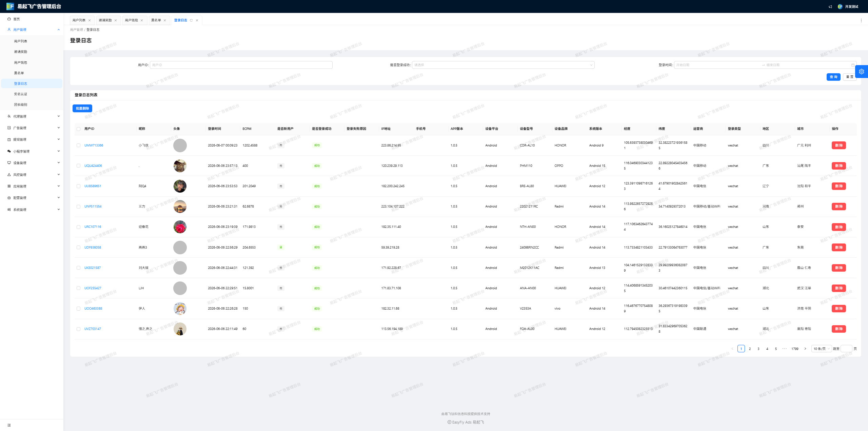Click the 用户ID input field
Image resolution: width=868 pixels, height=431 pixels.
(241, 65)
